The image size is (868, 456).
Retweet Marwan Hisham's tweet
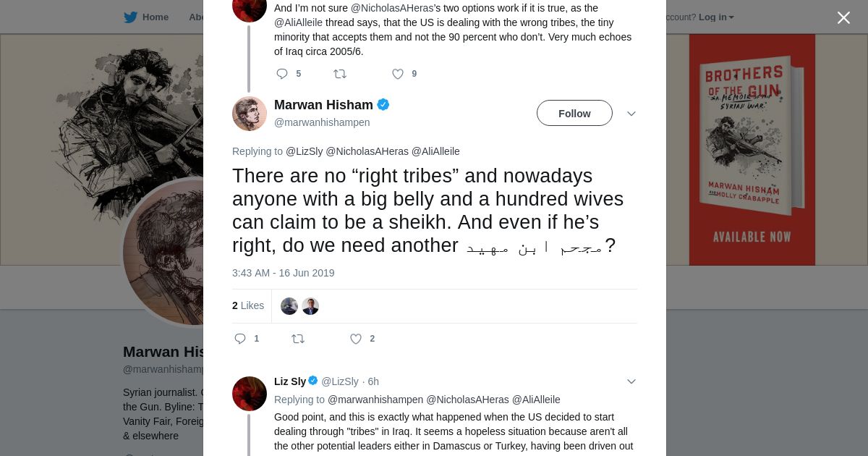tap(298, 339)
